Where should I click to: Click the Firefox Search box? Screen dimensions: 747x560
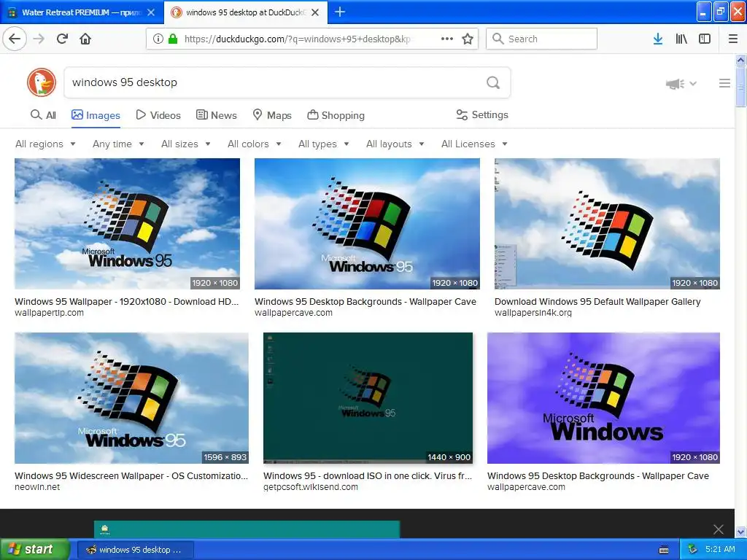(x=542, y=39)
